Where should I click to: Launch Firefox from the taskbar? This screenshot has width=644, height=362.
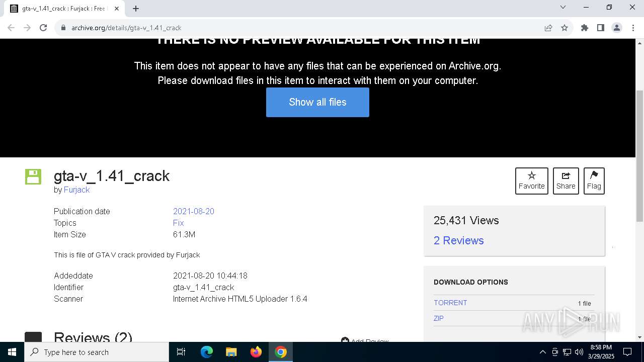tap(256, 352)
